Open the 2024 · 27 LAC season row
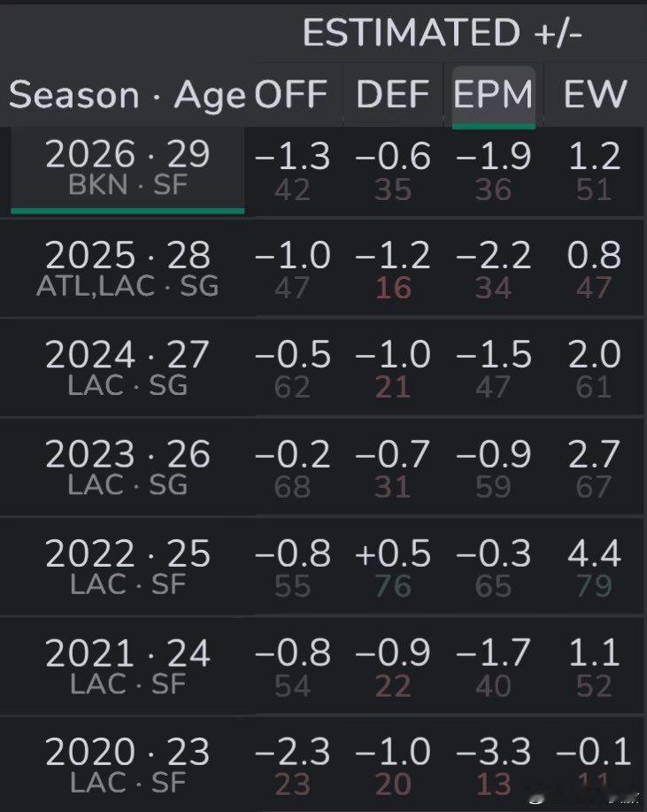This screenshot has width=647, height=812. (x=127, y=367)
